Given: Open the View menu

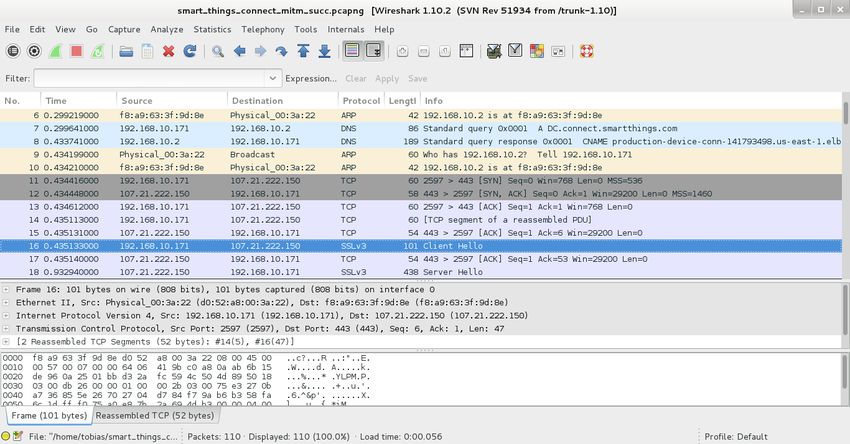Looking at the screenshot, I should [65, 29].
